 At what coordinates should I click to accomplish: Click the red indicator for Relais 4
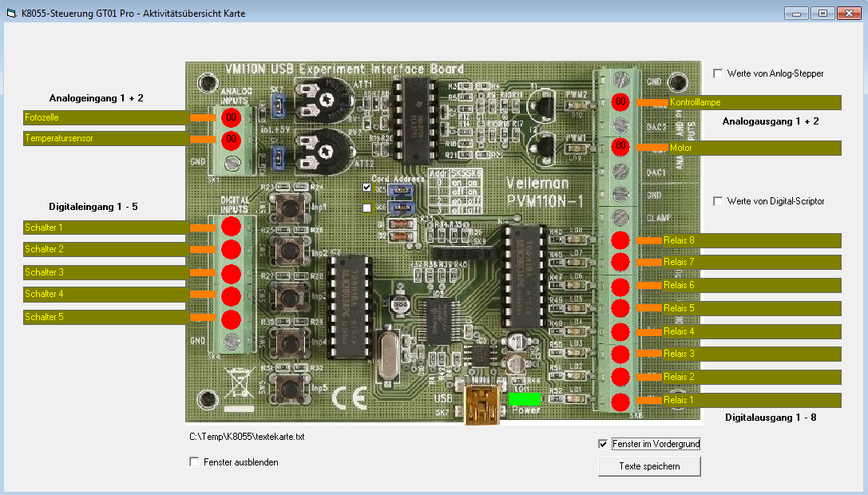tap(620, 331)
